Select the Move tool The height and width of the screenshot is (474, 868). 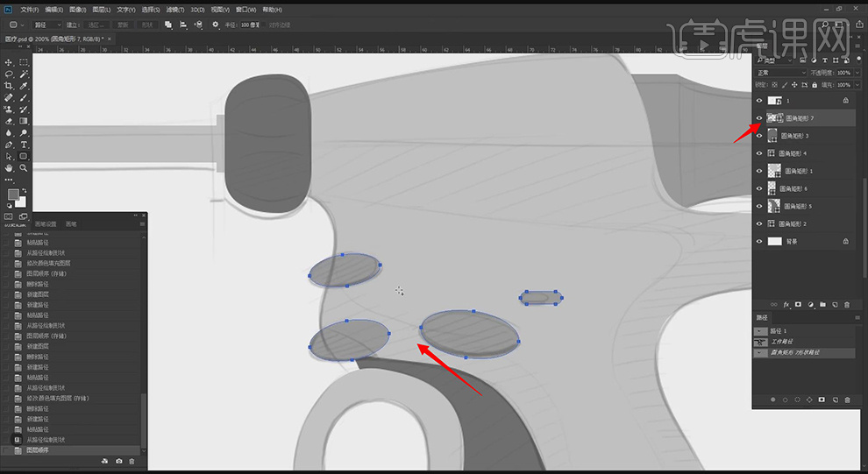8,62
